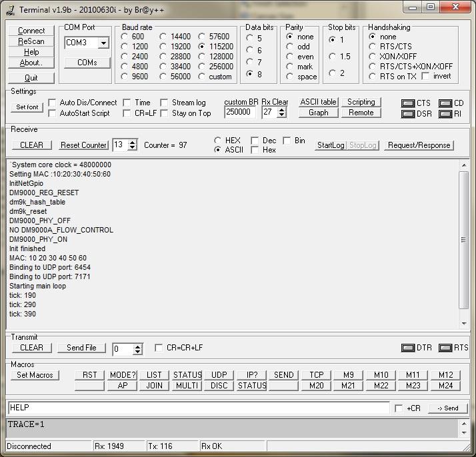Toggle the DTR line indicator
Viewport: 476px width, 457px height.
click(x=408, y=348)
